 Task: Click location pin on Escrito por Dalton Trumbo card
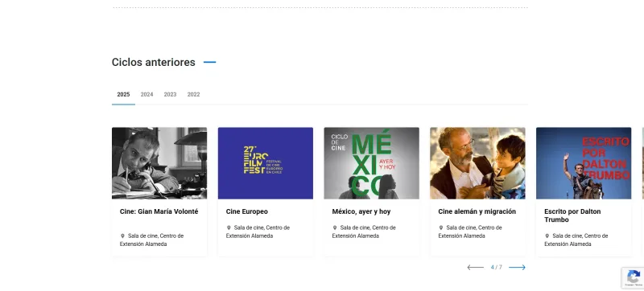pos(547,236)
